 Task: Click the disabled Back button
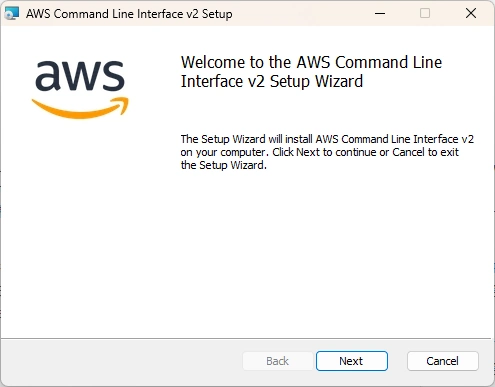pyautogui.click(x=278, y=361)
